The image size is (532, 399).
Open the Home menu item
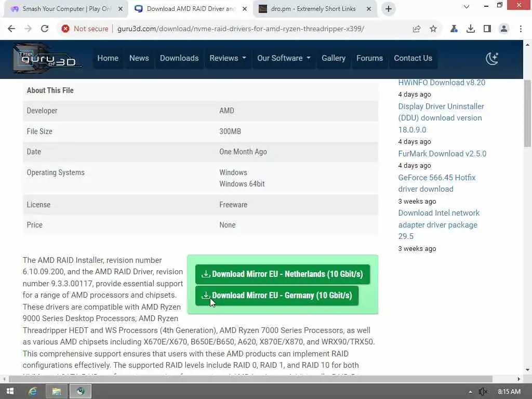pyautogui.click(x=108, y=58)
